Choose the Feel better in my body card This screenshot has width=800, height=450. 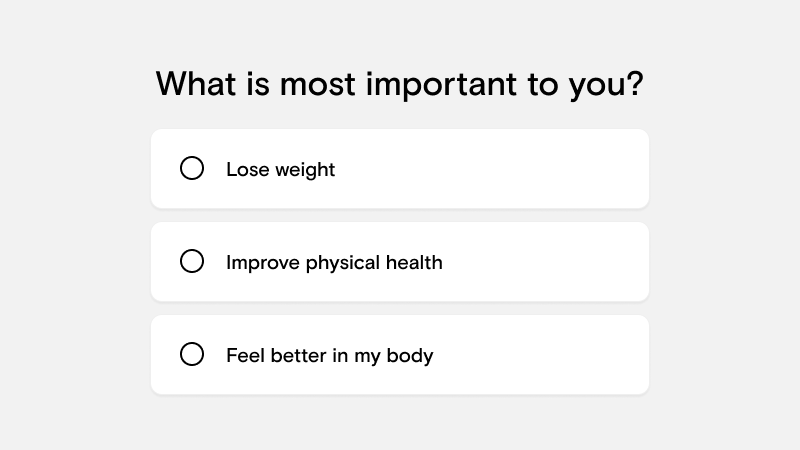pos(400,354)
